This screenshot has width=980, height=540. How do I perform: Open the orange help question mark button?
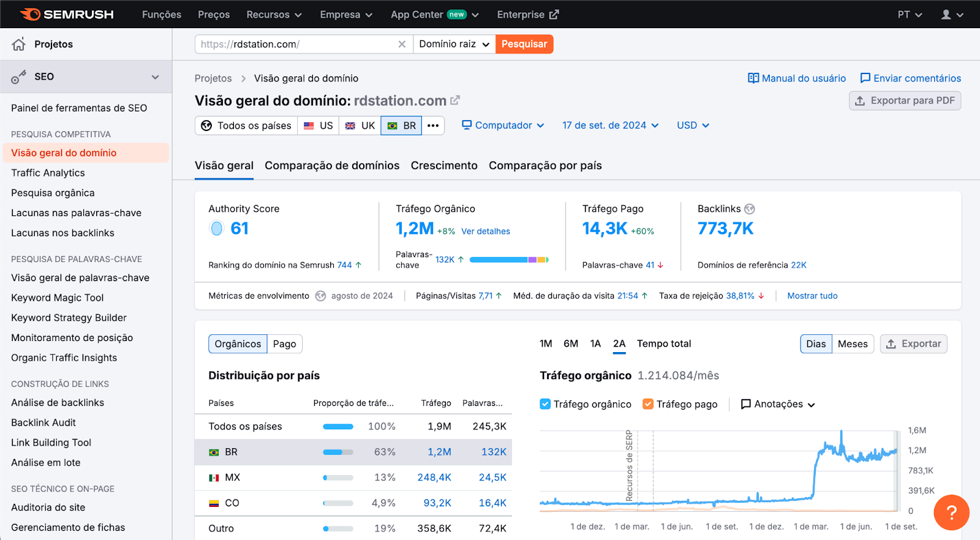[951, 512]
